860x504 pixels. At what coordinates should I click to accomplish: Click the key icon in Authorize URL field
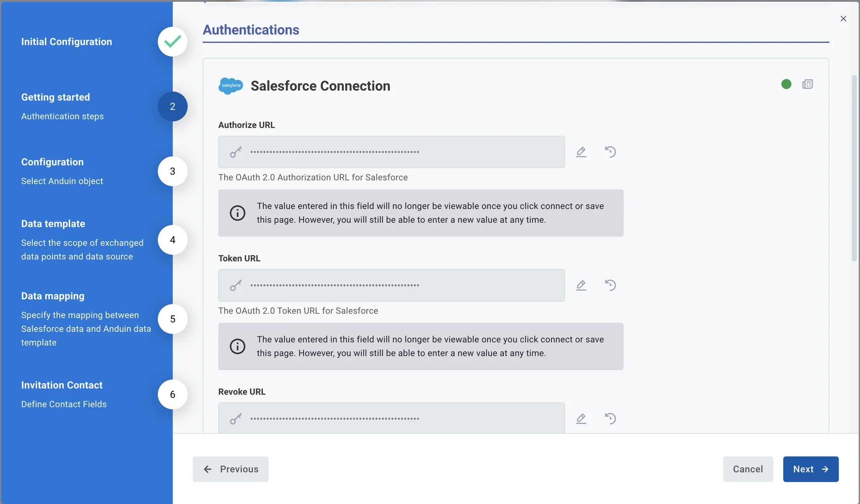pyautogui.click(x=236, y=152)
